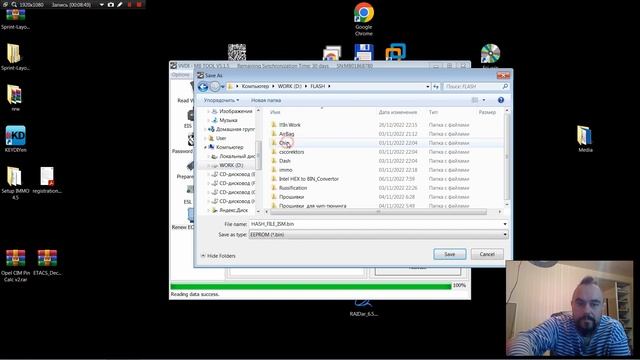Sort by the Тип column header

pyautogui.click(x=433, y=112)
